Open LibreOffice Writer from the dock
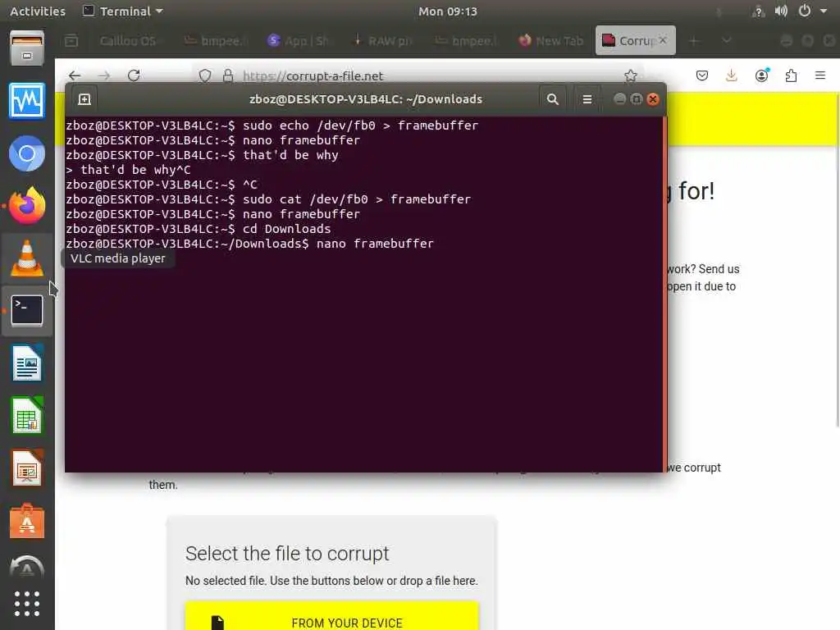Screen dimensions: 840x630 pyautogui.click(x=27, y=363)
